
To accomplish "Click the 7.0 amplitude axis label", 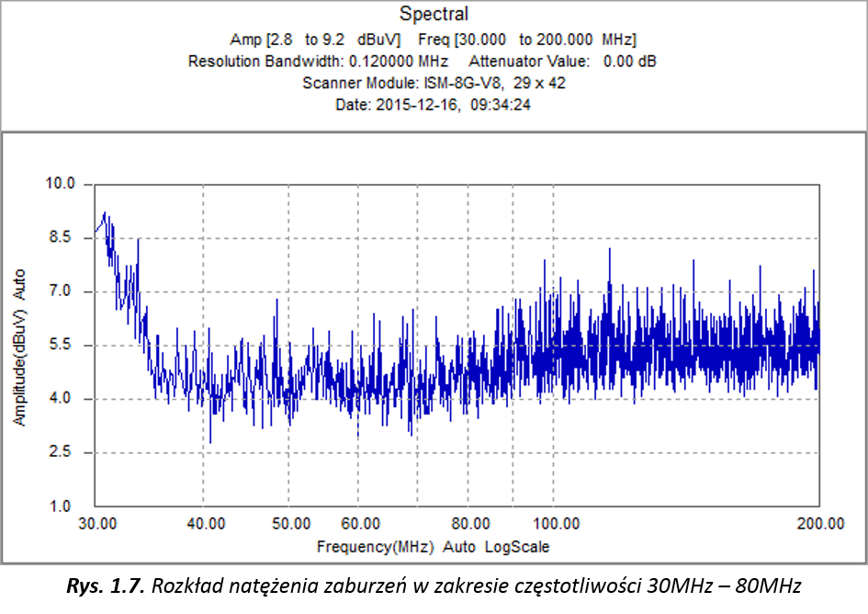I will pyautogui.click(x=61, y=291).
